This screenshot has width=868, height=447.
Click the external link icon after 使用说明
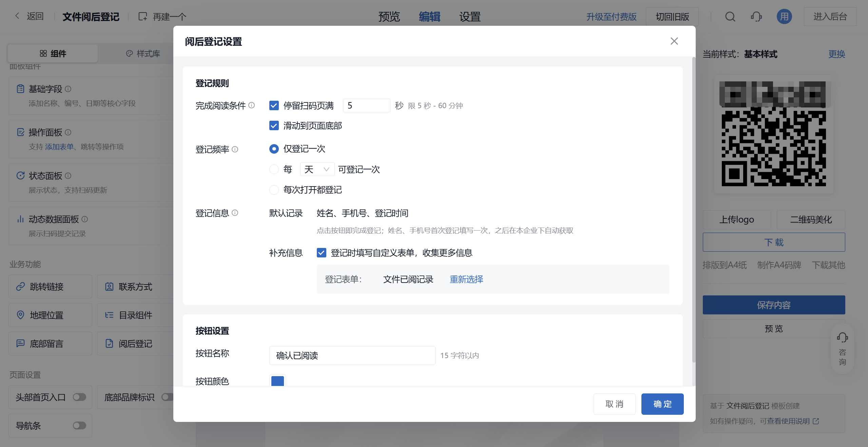tap(816, 421)
